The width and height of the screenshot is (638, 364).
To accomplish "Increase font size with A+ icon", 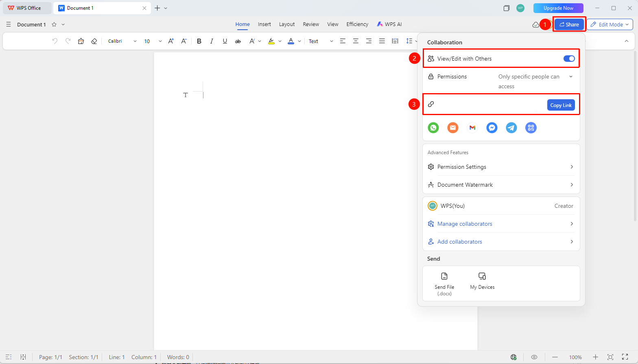I will coord(171,41).
